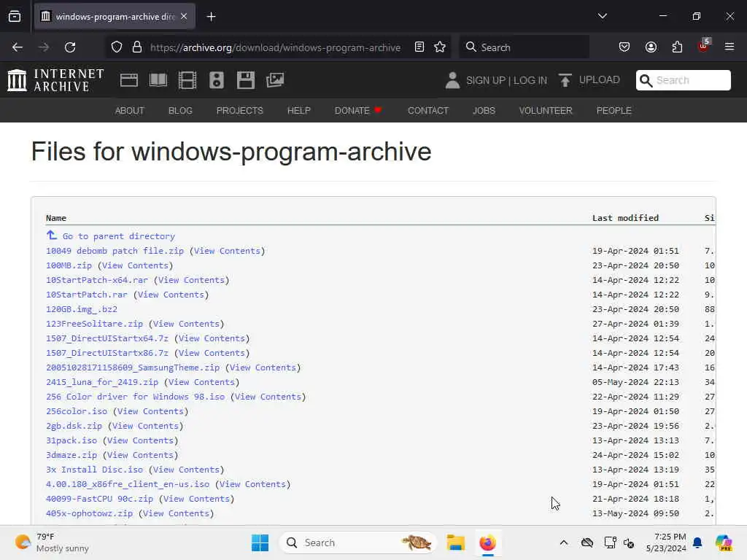Image resolution: width=747 pixels, height=560 pixels.
Task: Open 123FreeSolitare.zip link
Action: (94, 324)
